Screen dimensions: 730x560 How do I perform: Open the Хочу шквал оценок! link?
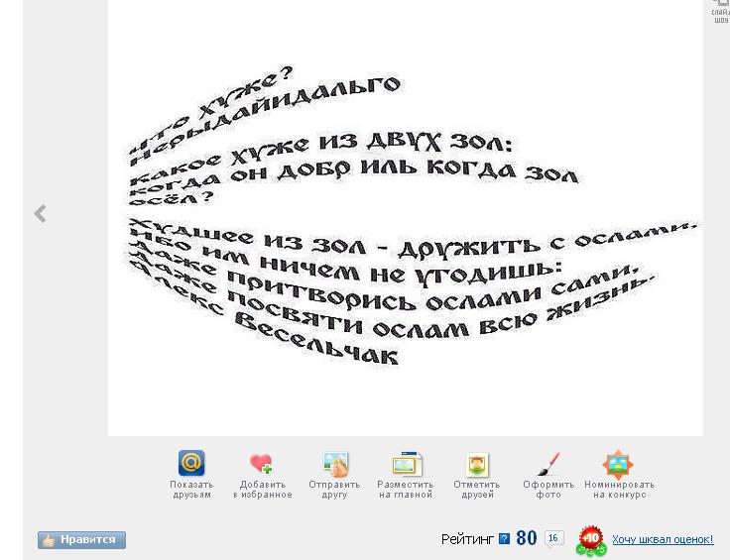click(662, 539)
